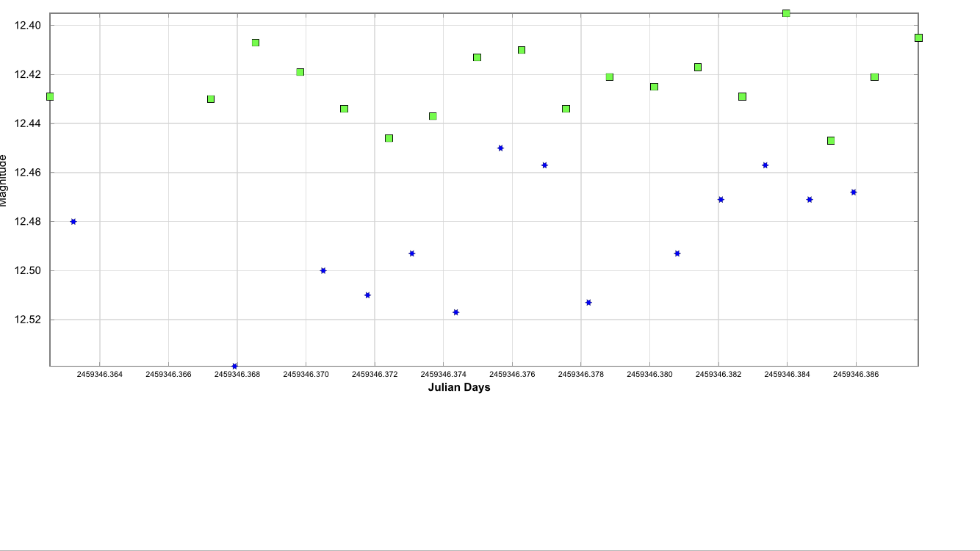Click the green square on the plot's left edge
The image size is (980, 551).
[50, 96]
